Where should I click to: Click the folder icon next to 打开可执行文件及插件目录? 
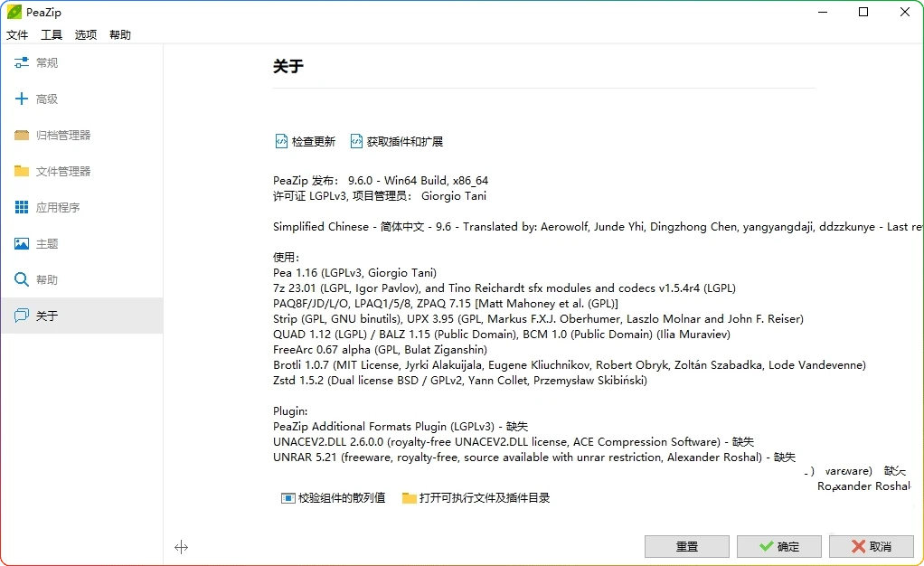[409, 498]
